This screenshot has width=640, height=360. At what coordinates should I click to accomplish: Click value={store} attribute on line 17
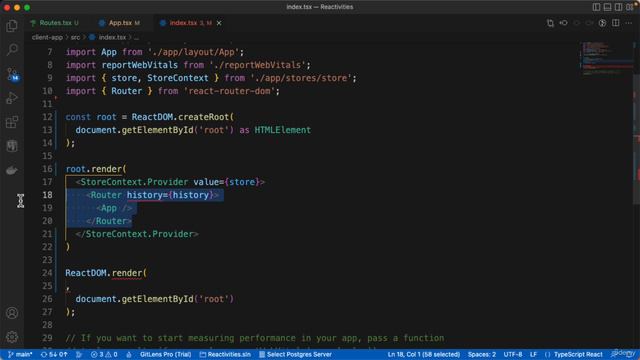227,182
